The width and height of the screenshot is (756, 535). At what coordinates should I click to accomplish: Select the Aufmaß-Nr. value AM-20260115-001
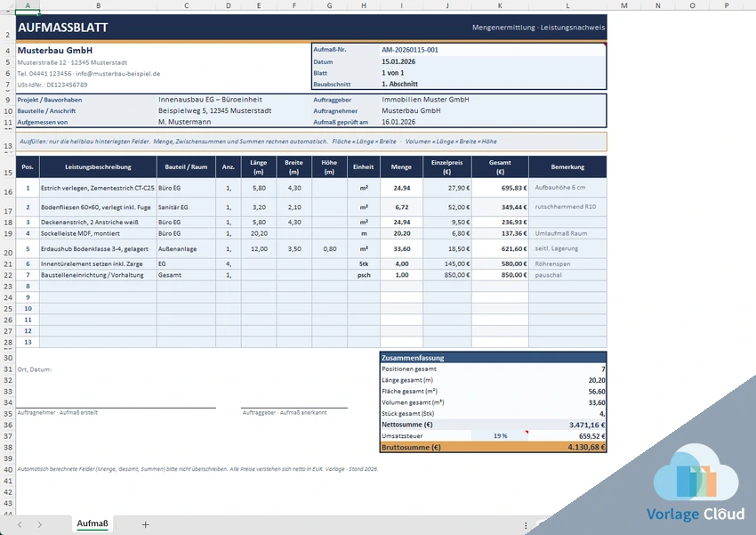click(410, 50)
